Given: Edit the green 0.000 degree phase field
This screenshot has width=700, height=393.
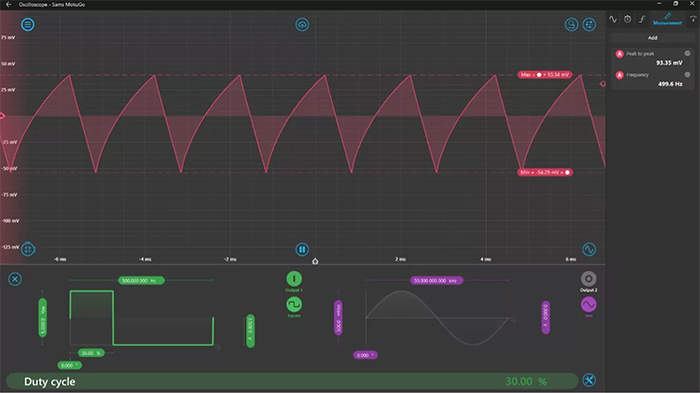Looking at the screenshot, I should point(70,365).
